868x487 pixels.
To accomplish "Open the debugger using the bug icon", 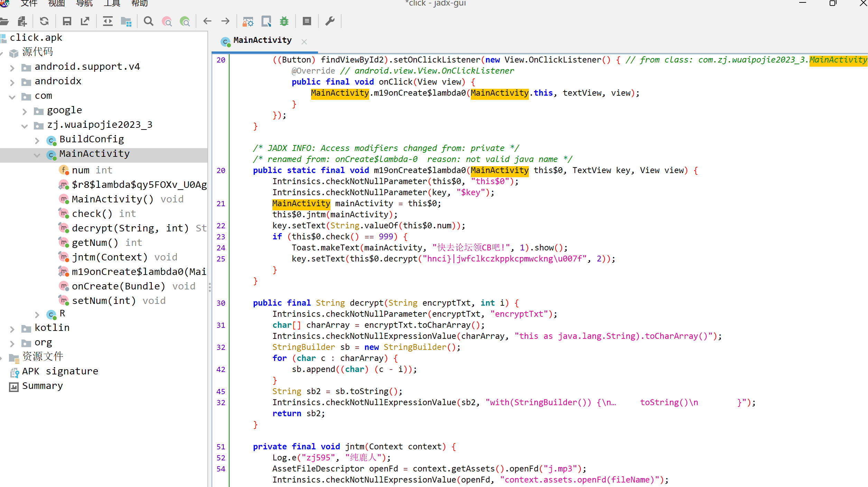I will tap(284, 21).
